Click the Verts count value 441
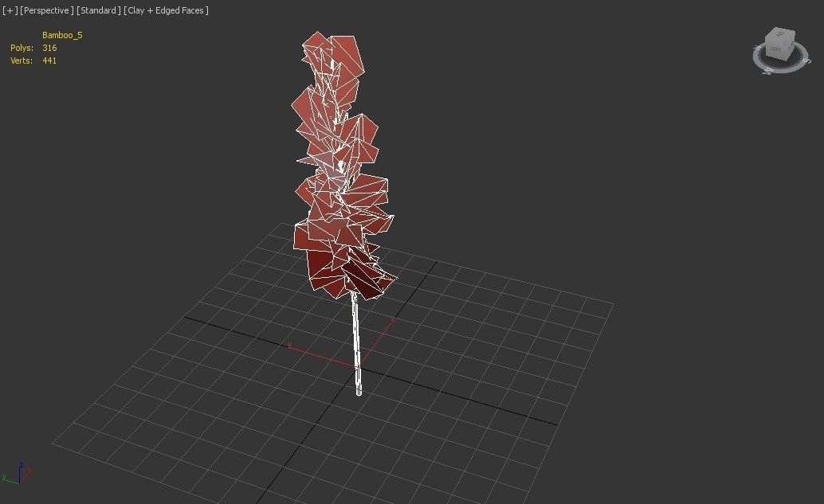 (x=49, y=61)
